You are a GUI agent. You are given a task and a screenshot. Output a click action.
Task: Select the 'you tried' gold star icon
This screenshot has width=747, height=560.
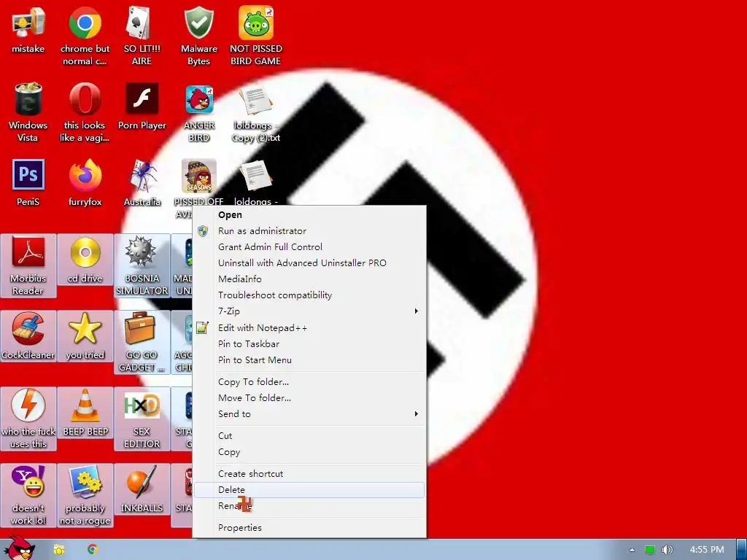pyautogui.click(x=85, y=335)
